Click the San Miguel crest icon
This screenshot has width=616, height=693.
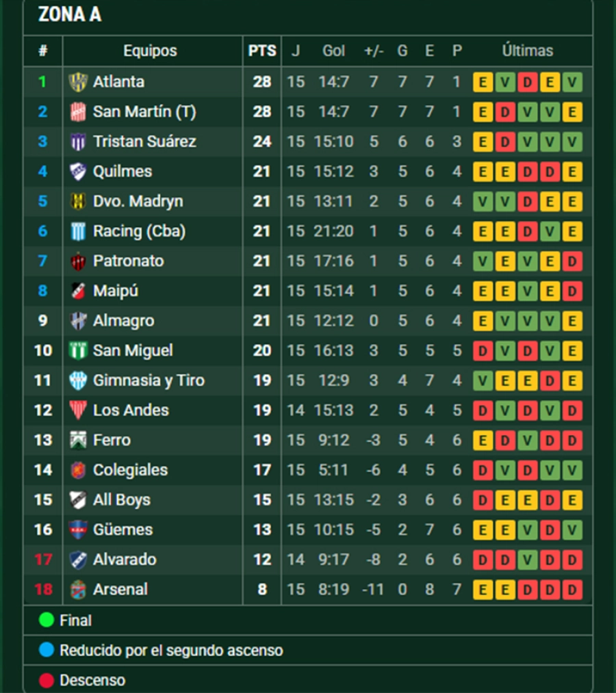(x=78, y=351)
